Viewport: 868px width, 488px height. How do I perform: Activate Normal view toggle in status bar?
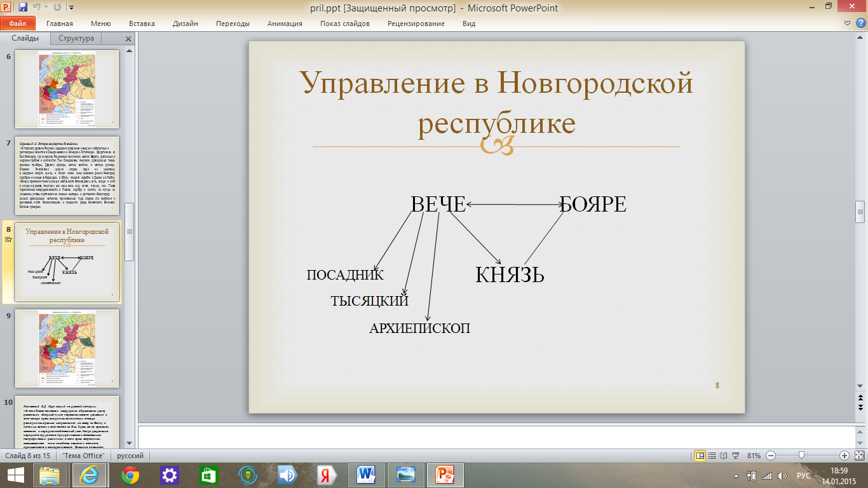click(x=700, y=456)
